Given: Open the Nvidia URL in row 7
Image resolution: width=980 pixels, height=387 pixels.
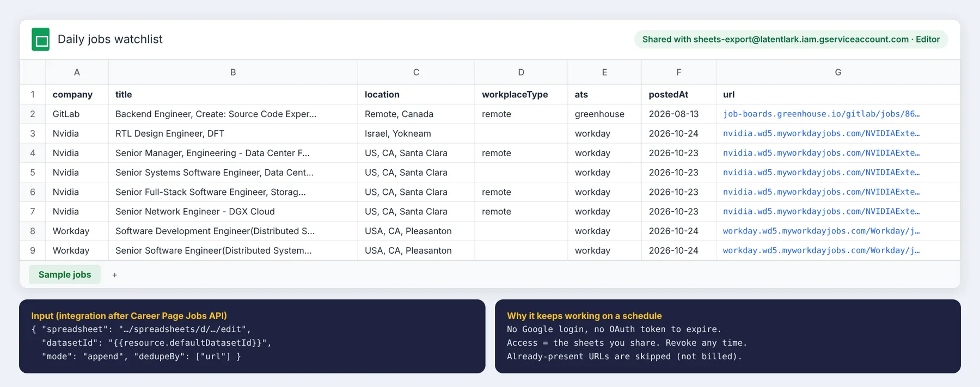Looking at the screenshot, I should pos(821,212).
